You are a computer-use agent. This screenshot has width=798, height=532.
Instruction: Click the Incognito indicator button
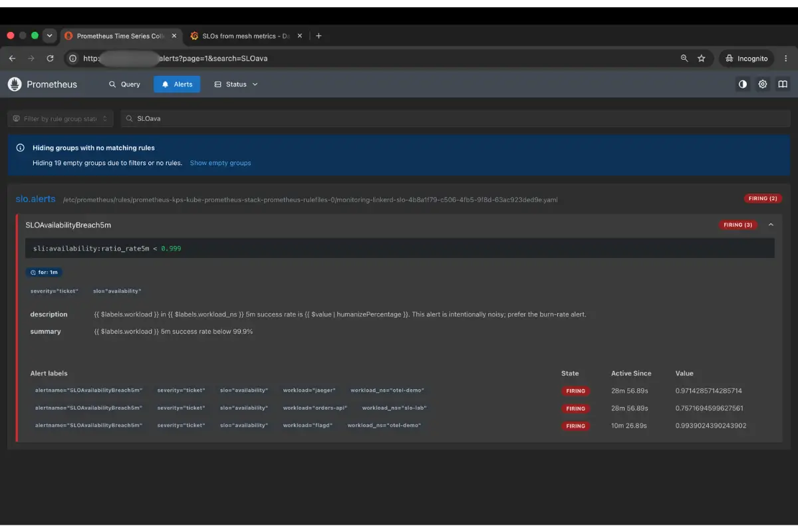tap(747, 59)
